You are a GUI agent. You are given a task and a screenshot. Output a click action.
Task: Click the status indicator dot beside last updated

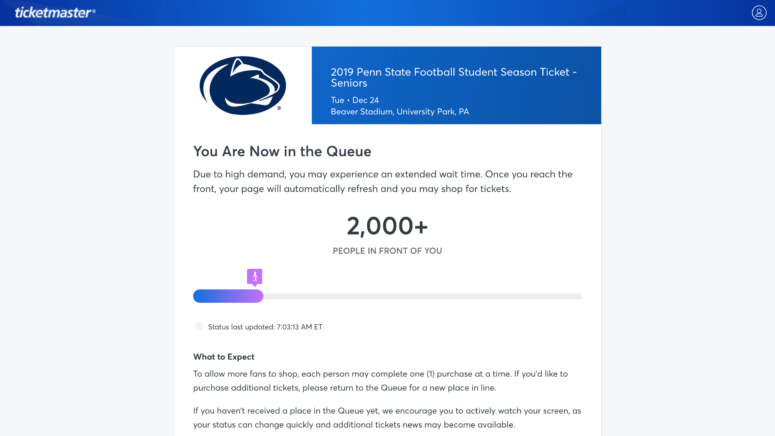coord(199,326)
